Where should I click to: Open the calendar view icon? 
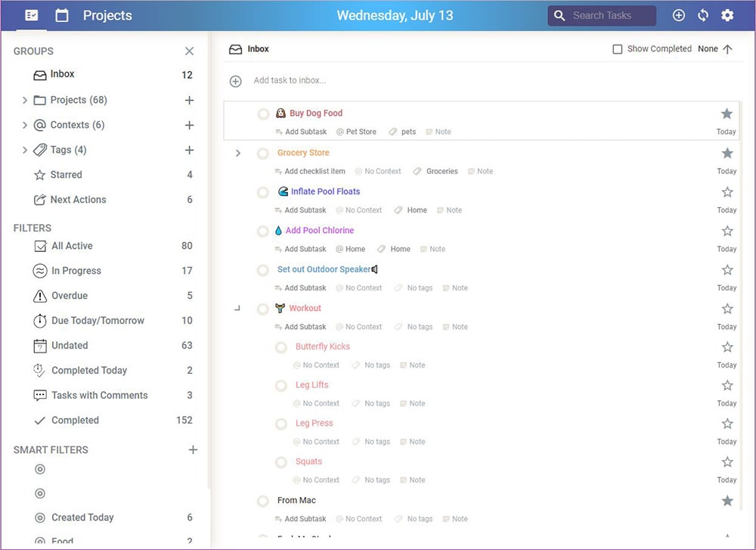pyautogui.click(x=62, y=15)
